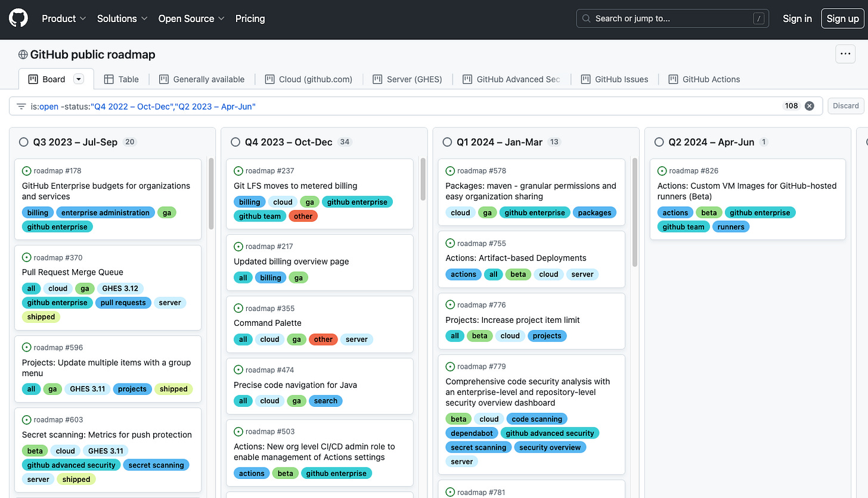Click open issue icon on roadmap #578
The image size is (868, 498).
450,171
